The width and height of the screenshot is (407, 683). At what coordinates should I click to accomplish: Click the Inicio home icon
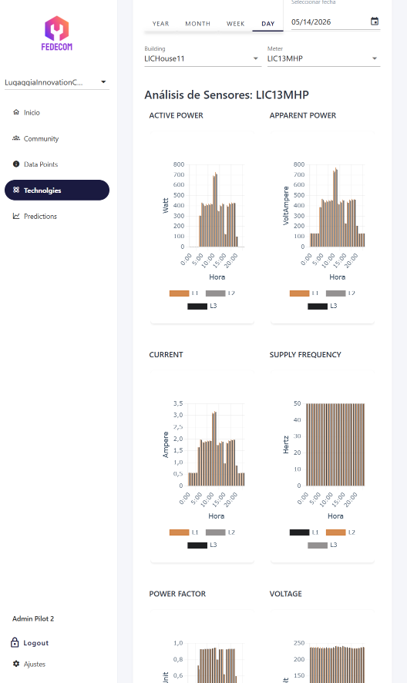(x=16, y=112)
